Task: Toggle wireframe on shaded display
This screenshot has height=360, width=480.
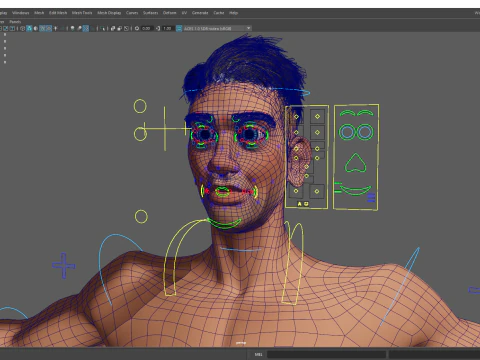Action: coord(42,28)
